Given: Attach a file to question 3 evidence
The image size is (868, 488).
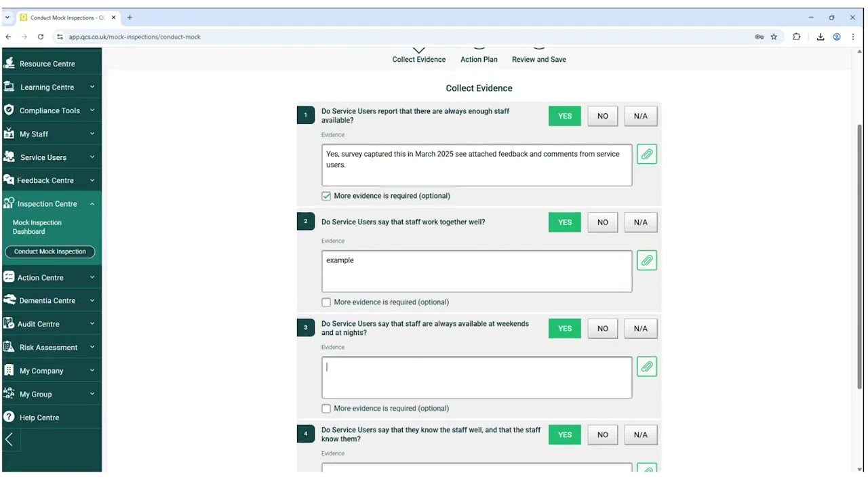Looking at the screenshot, I should point(647,367).
